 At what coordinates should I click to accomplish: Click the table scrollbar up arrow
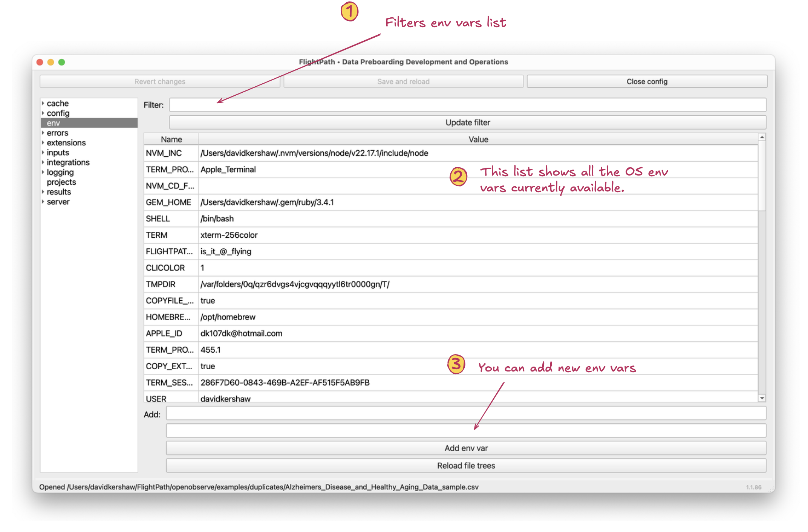pos(762,138)
